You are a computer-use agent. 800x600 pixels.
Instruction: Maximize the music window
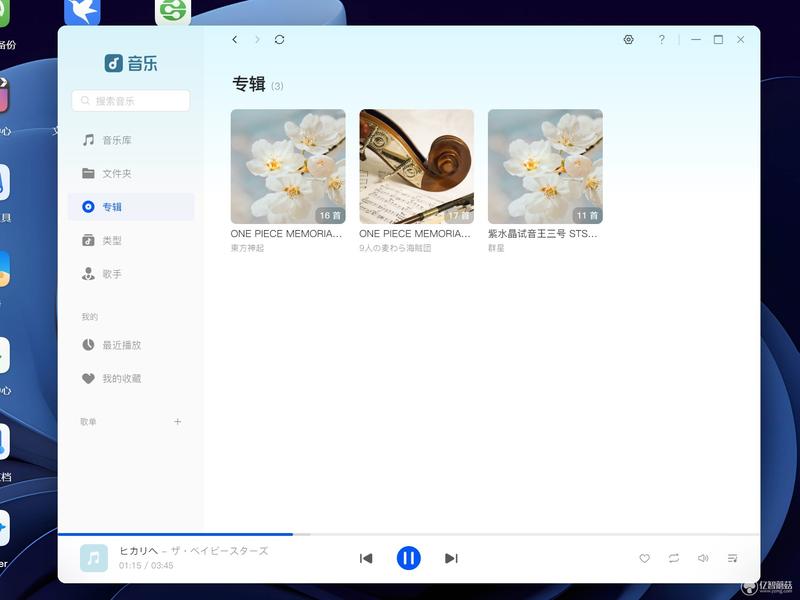(x=718, y=39)
